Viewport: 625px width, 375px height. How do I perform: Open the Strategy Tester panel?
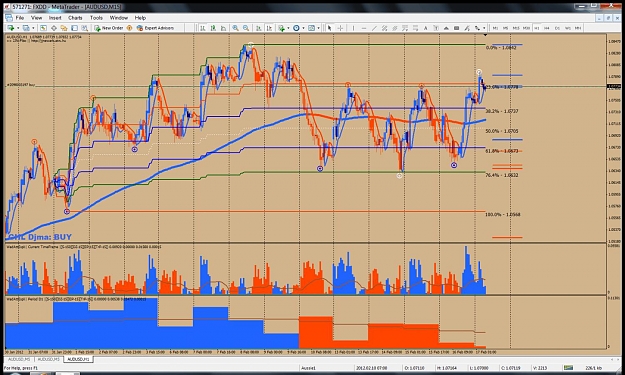[x=85, y=28]
